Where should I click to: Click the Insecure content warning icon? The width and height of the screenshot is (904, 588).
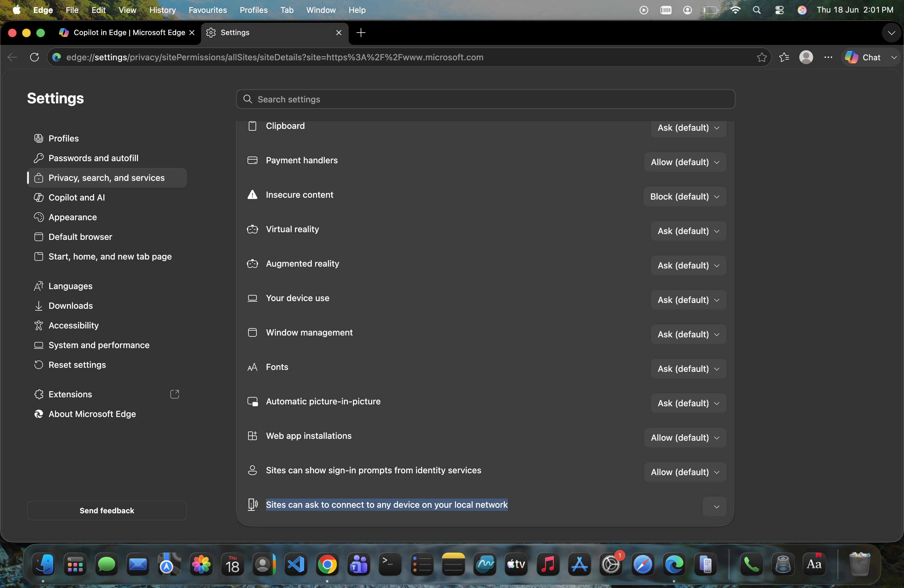pos(252,195)
